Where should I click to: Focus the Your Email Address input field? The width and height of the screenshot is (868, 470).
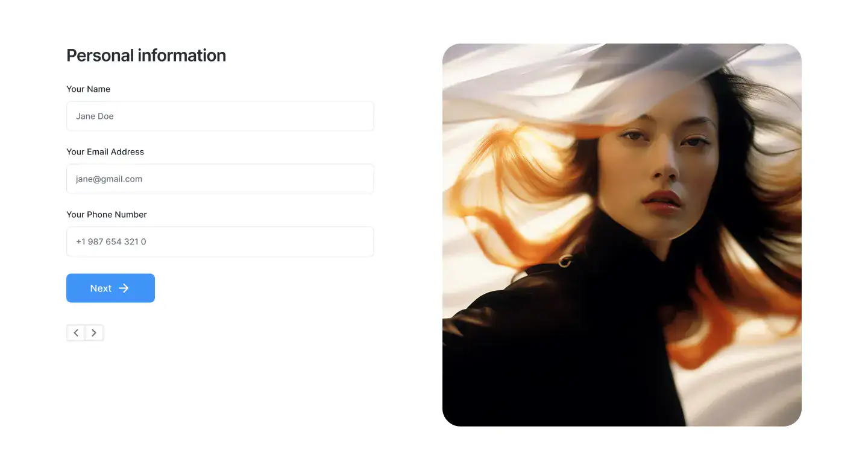tap(220, 179)
